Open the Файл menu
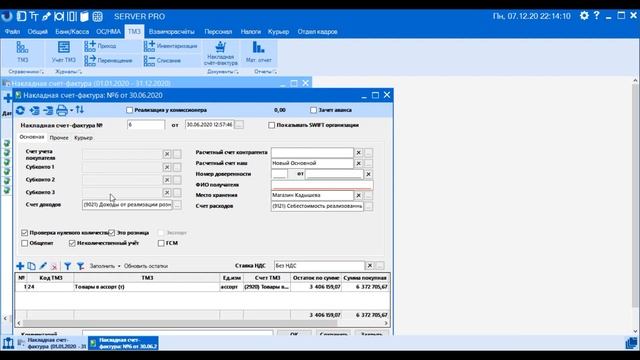 pos(12,31)
